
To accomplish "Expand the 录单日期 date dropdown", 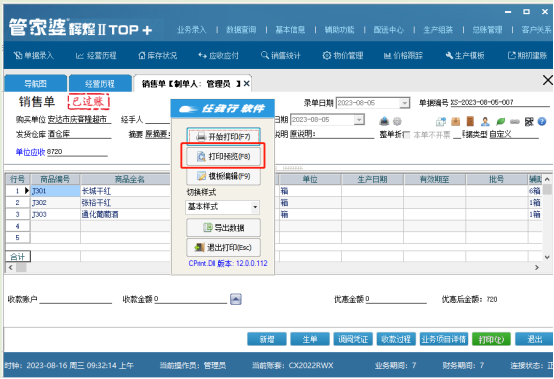I will 404,103.
